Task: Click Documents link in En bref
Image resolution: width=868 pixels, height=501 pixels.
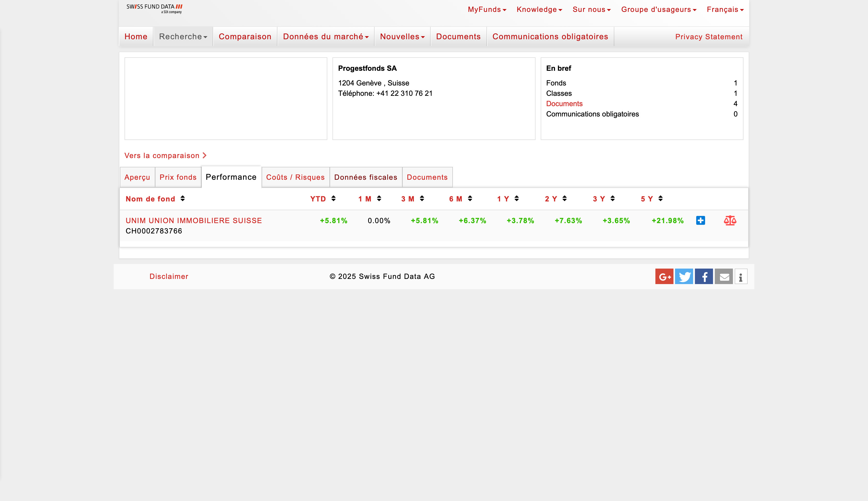Action: pyautogui.click(x=564, y=104)
